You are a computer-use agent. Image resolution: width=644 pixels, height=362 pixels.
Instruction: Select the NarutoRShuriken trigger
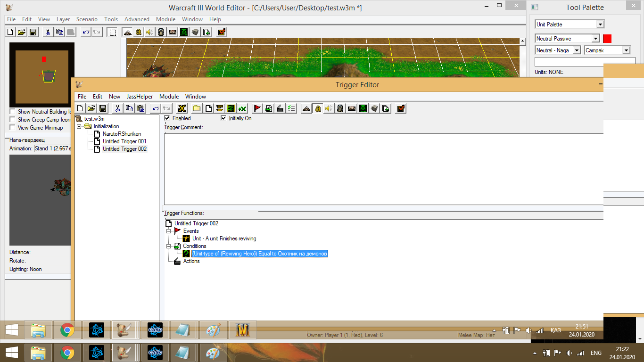click(122, 134)
